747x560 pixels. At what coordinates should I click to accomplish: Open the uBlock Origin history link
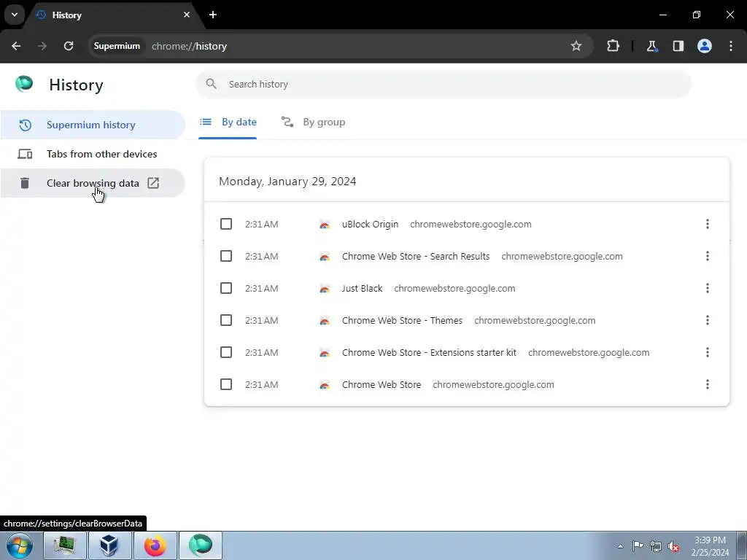pos(370,225)
